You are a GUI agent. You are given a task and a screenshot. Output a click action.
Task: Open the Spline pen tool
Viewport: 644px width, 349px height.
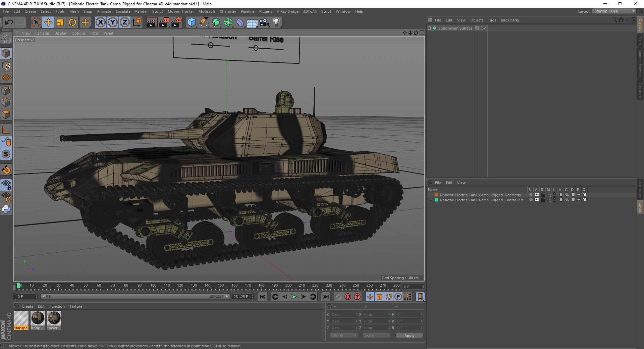(x=204, y=22)
